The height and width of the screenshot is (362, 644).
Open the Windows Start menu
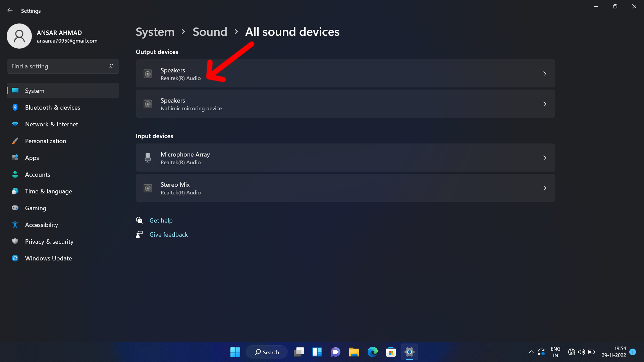235,352
